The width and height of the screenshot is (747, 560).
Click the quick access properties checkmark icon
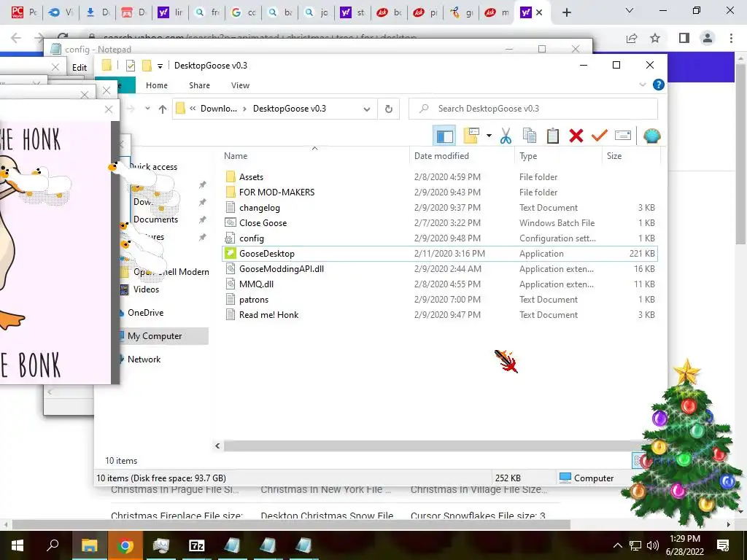point(130,66)
